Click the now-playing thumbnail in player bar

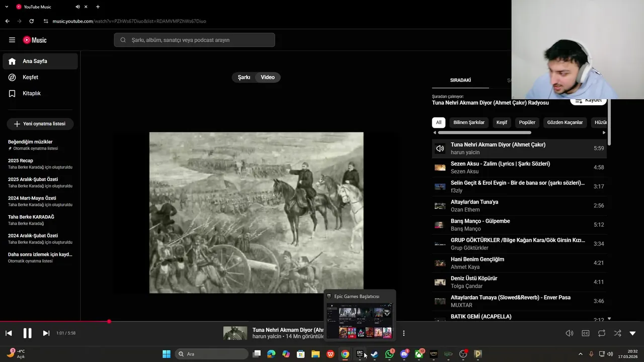(235, 333)
